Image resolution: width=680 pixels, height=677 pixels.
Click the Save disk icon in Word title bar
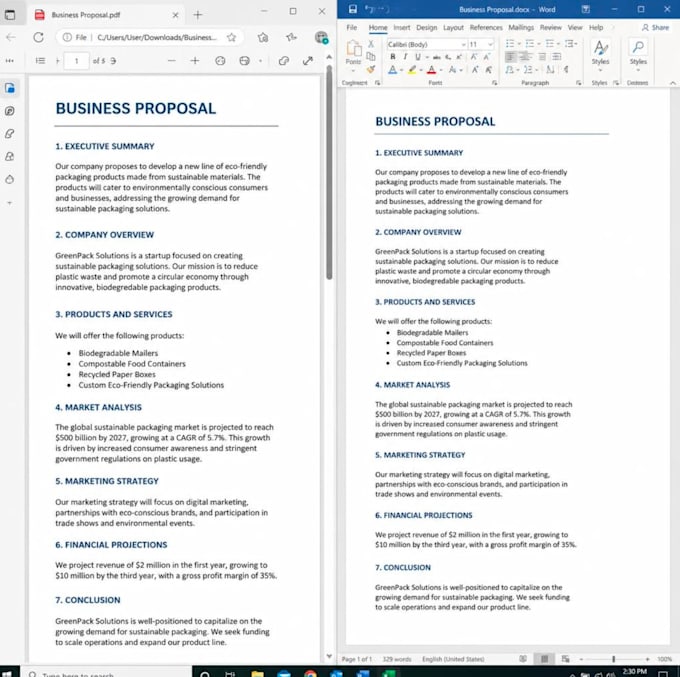(x=353, y=9)
